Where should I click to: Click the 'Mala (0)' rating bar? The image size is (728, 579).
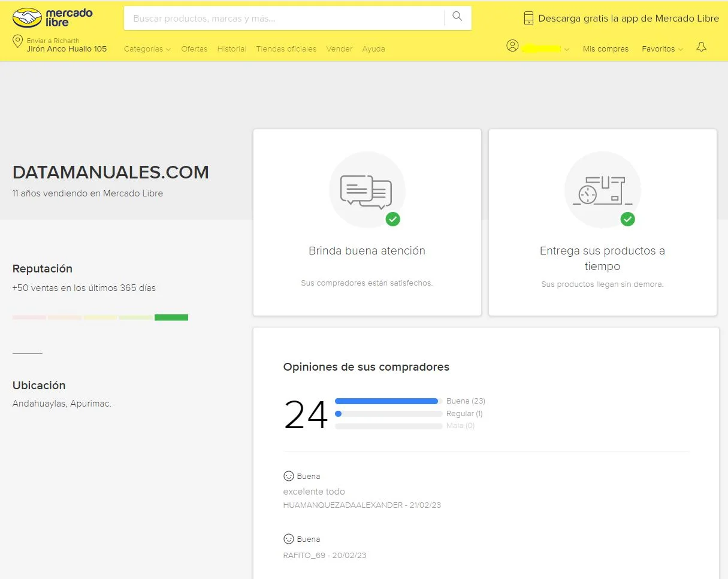coord(388,426)
